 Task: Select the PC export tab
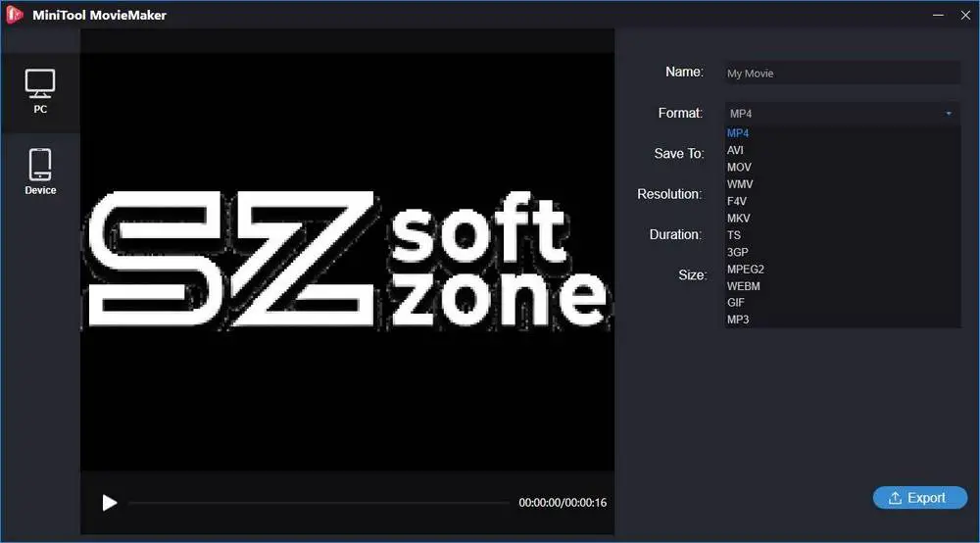pyautogui.click(x=40, y=92)
